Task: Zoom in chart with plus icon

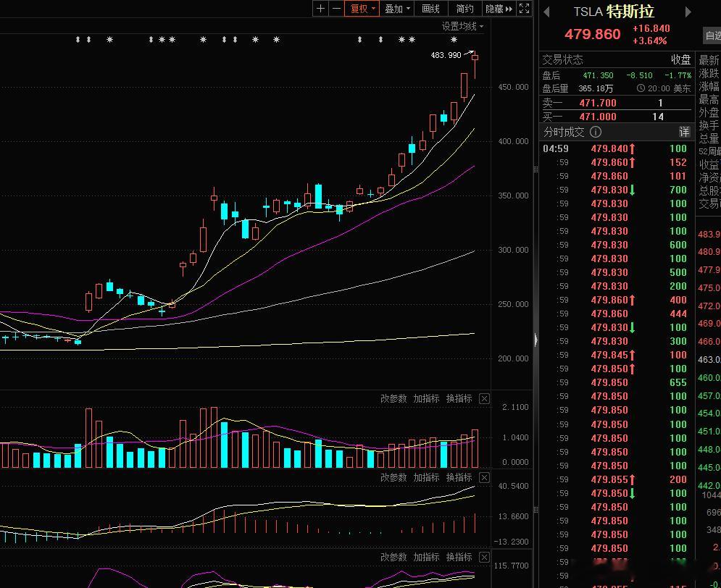Action: coord(320,9)
